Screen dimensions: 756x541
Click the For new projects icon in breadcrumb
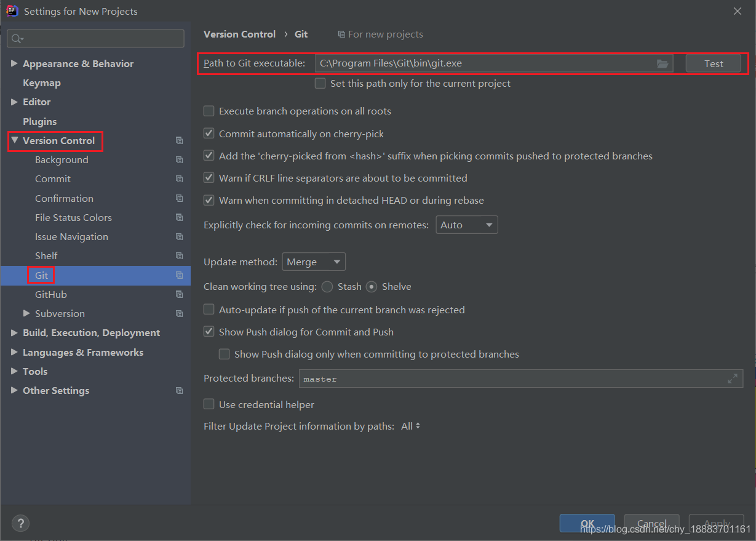point(341,34)
